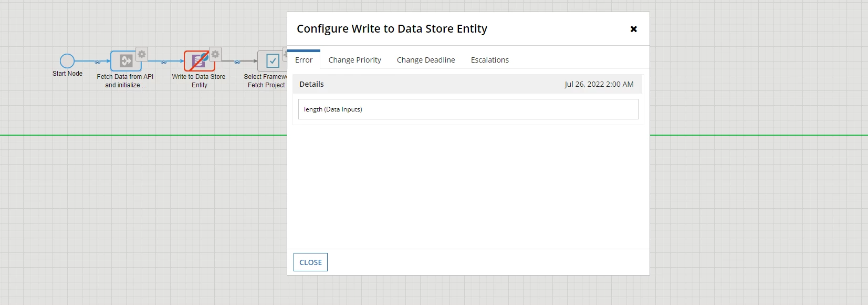Switch to the Error tab
Screen dimensions: 868x305
click(304, 60)
